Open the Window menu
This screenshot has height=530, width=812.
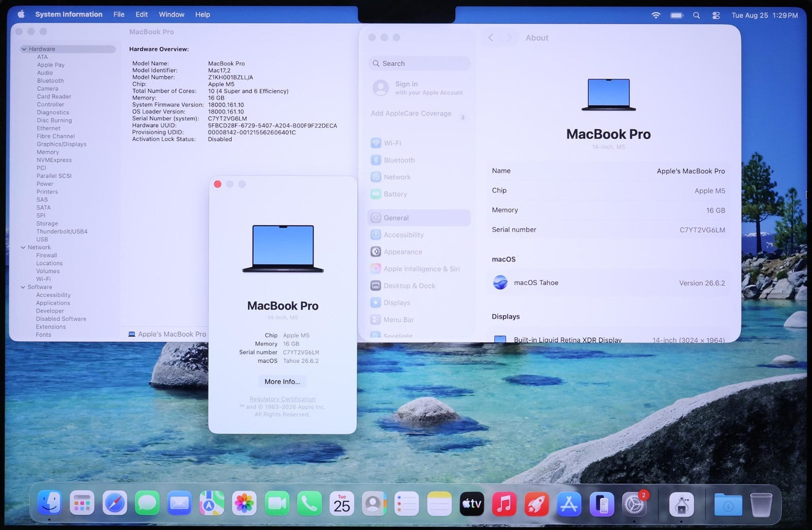click(172, 14)
